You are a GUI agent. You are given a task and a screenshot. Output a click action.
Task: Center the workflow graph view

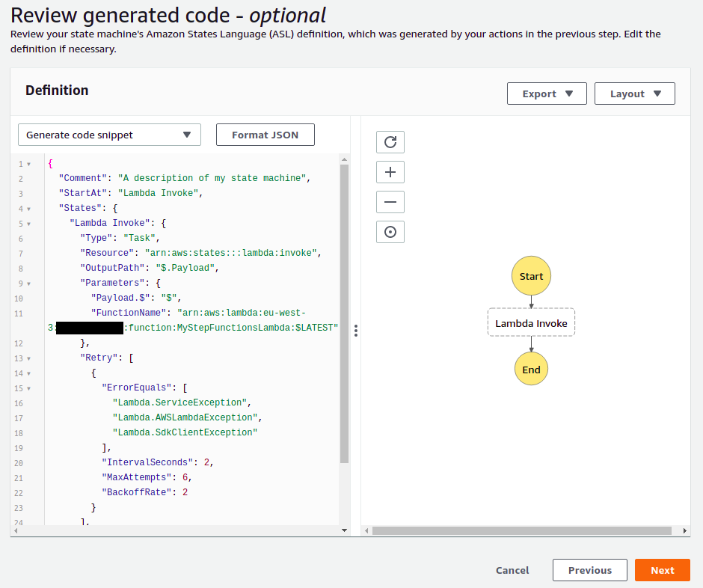390,232
